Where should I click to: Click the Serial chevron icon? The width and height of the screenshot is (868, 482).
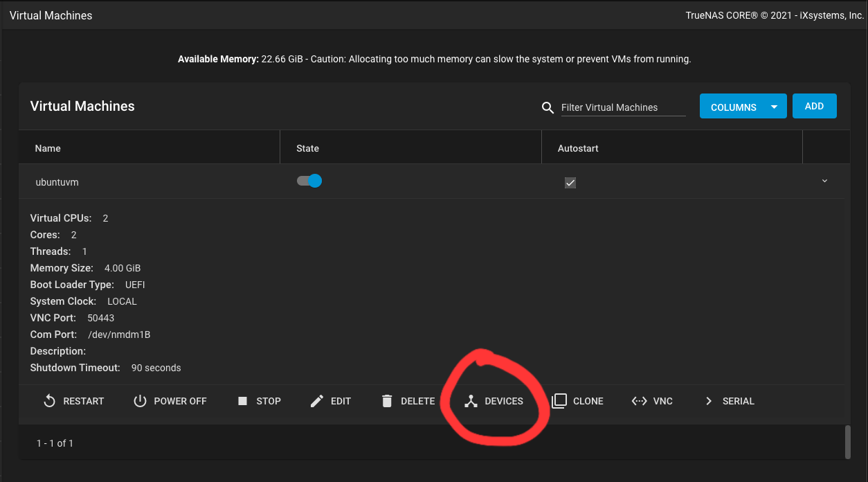[x=708, y=401]
